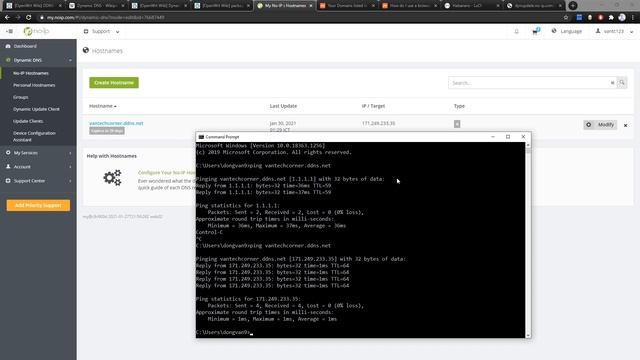Close the My No-IP Hostnames tab
Viewport: 640px width, 360px height.
(x=311, y=6)
